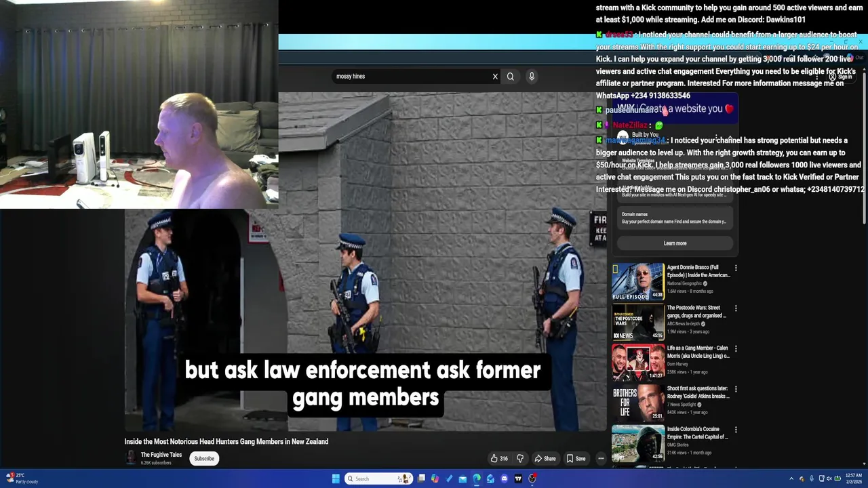Open the video's more actions menu
Image resolution: width=868 pixels, height=488 pixels.
click(x=600, y=459)
